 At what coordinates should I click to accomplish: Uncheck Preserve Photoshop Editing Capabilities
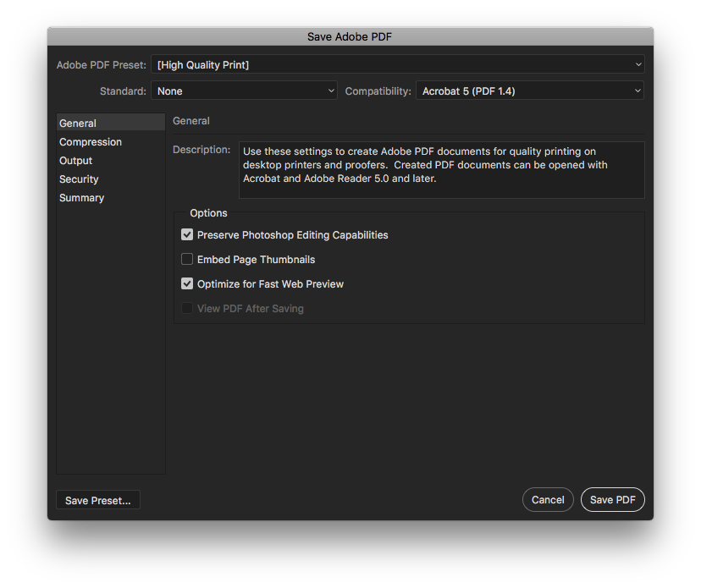click(x=187, y=234)
